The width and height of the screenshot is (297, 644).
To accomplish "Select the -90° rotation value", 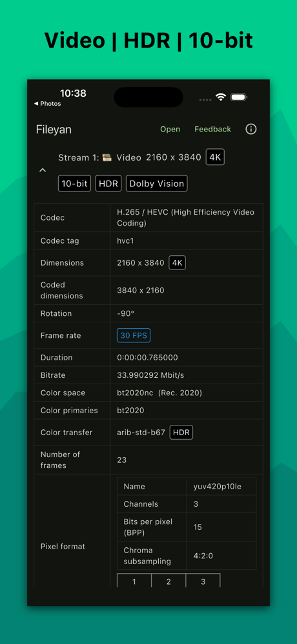I will [x=125, y=313].
